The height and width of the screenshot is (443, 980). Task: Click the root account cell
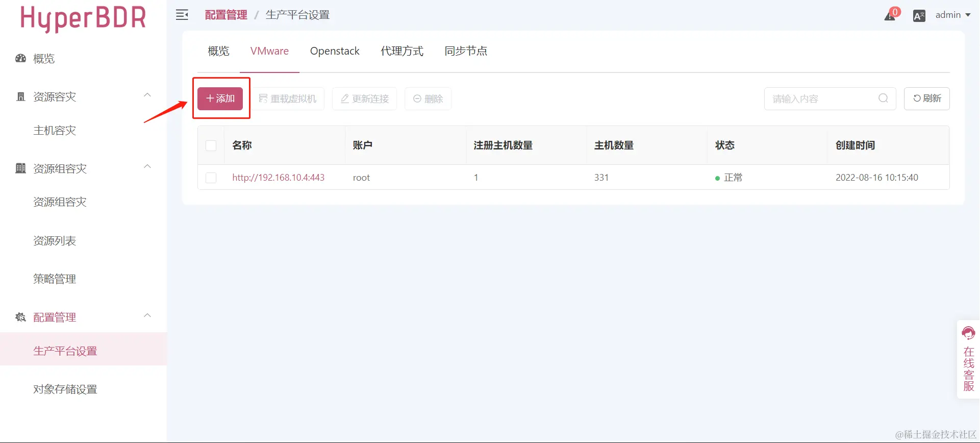[361, 178]
